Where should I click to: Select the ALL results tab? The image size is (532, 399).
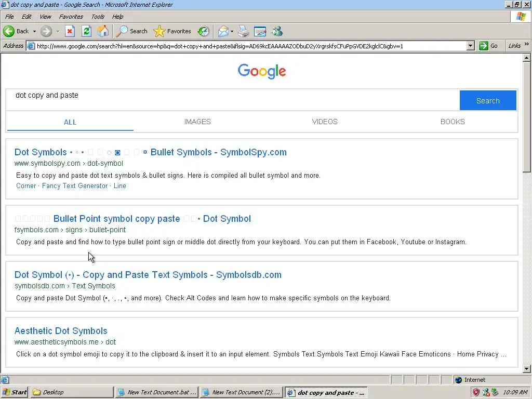click(70, 122)
